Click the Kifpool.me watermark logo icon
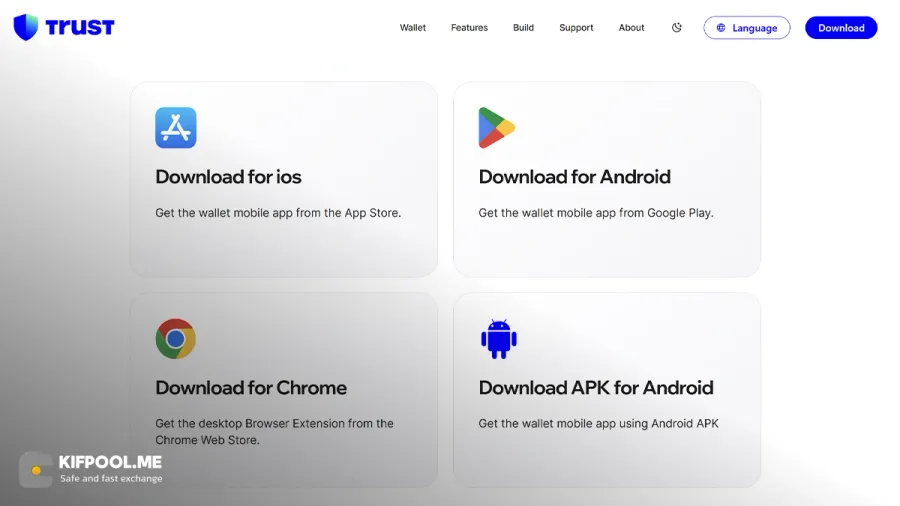This screenshot has width=900, height=506. pos(36,469)
